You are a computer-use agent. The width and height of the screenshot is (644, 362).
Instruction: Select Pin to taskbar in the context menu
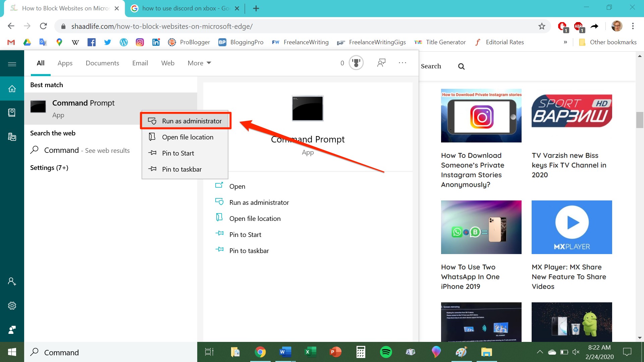pos(182,169)
